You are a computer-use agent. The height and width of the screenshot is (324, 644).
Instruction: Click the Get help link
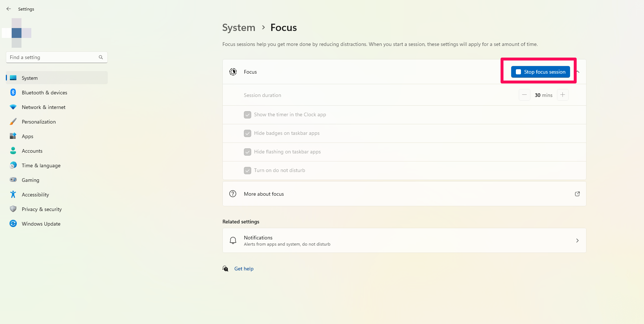[244, 269]
